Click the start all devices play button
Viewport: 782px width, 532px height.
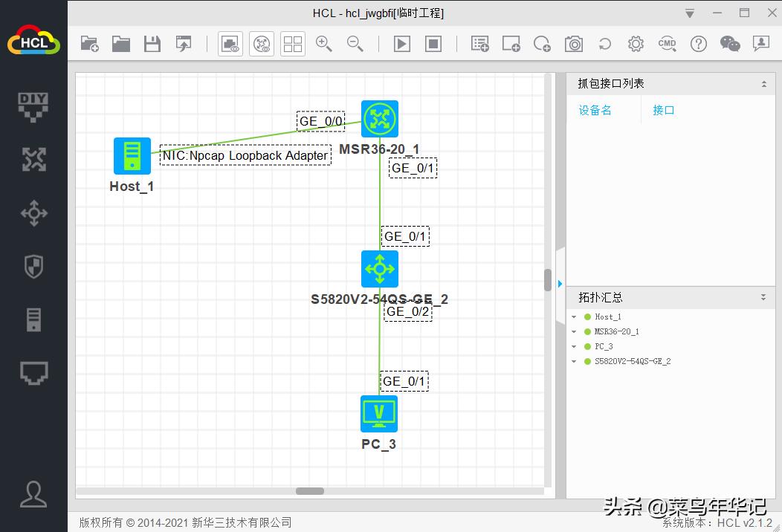point(401,44)
